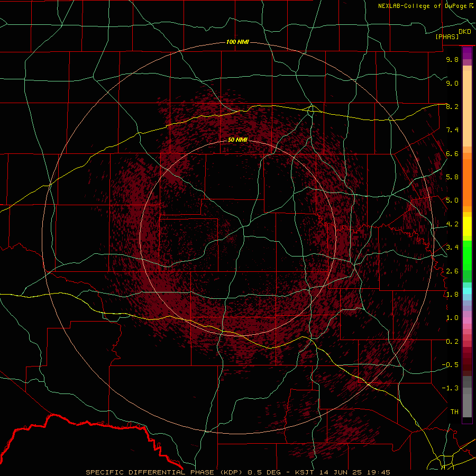Pick the cyan segment of color scale
476x476 pixels.
click(x=467, y=291)
